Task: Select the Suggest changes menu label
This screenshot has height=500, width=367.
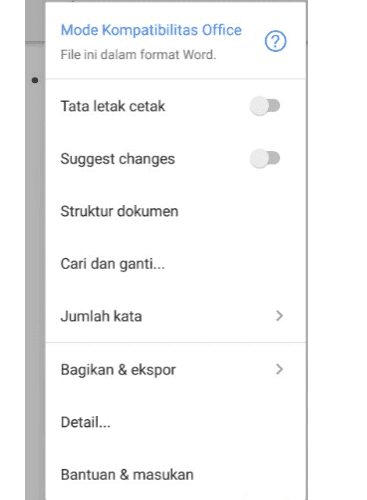Action: pos(117,159)
